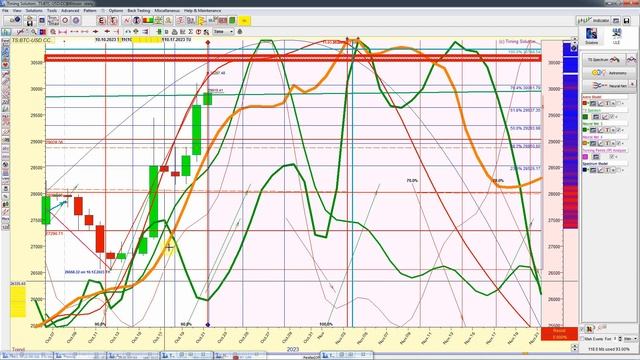Screen dimensions: 640x360
Task: Click the blue-red color scale bar
Action: pyautogui.click(x=570, y=135)
